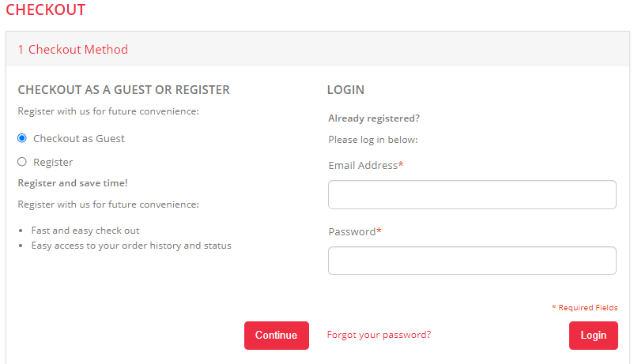Click into the Password input box

pyautogui.click(x=472, y=261)
